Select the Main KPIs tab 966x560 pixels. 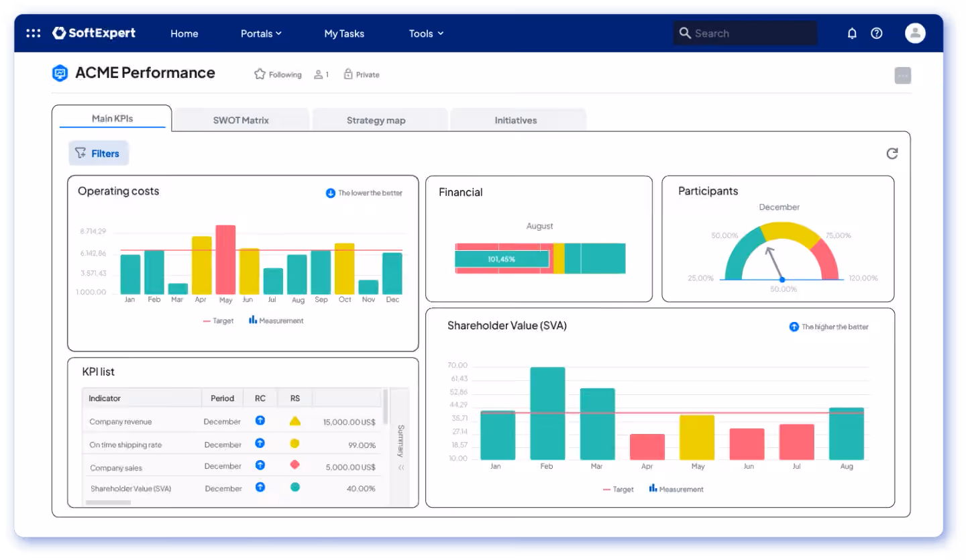112,118
